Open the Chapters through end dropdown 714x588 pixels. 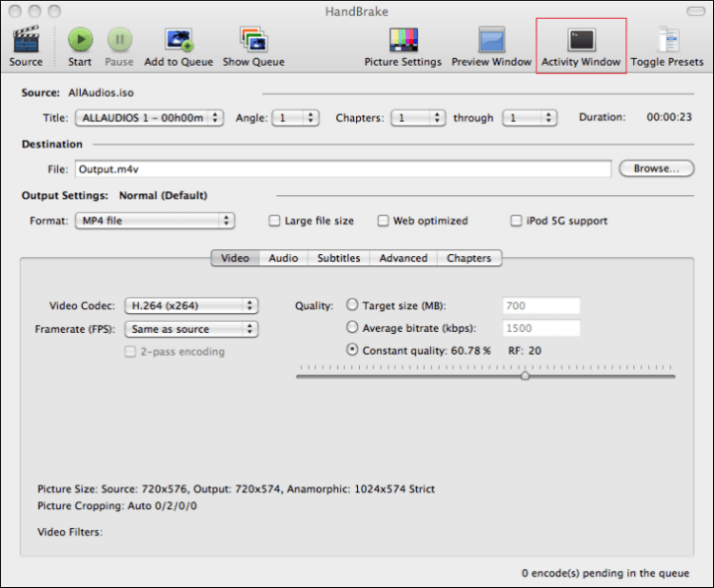click(529, 118)
